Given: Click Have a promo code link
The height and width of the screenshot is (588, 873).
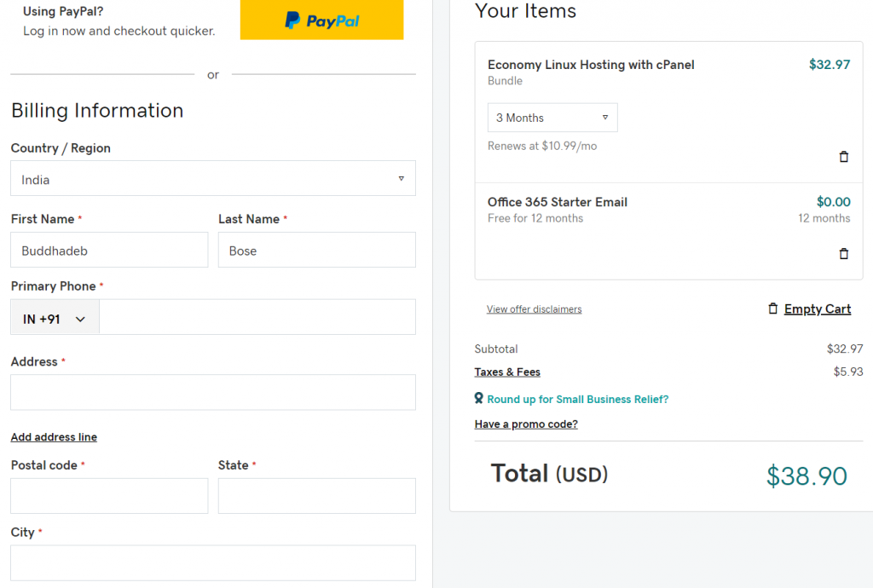Looking at the screenshot, I should coord(526,424).
